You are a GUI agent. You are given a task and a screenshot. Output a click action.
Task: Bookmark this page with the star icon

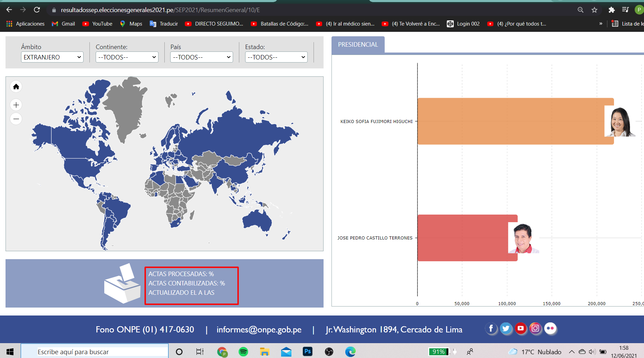coord(594,10)
